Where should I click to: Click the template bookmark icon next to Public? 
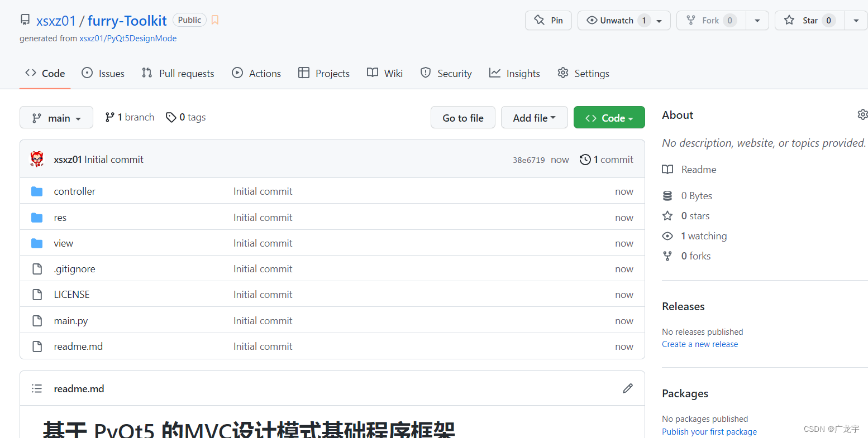215,20
